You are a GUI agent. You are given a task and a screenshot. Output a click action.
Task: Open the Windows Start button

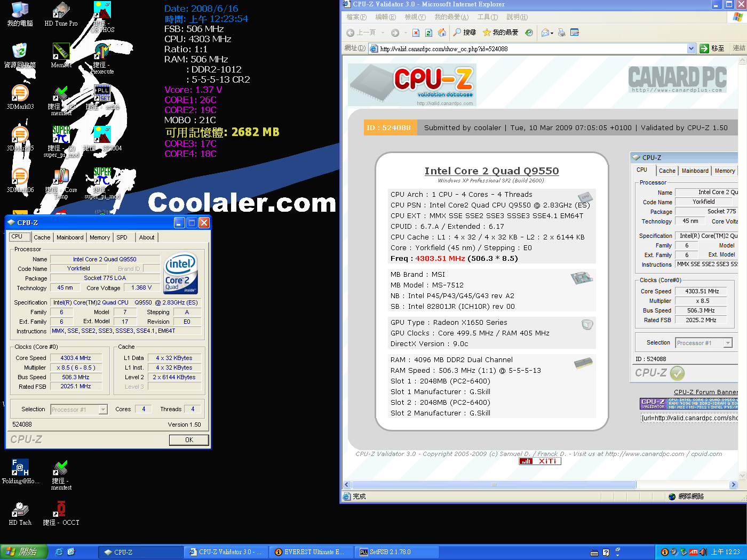tap(24, 552)
